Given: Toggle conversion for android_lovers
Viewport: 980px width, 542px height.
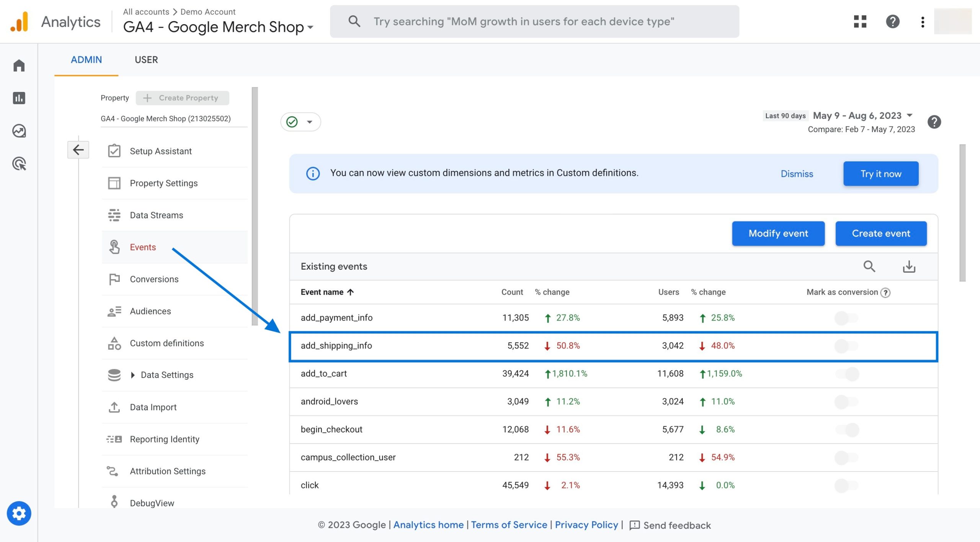Looking at the screenshot, I should coord(846,402).
